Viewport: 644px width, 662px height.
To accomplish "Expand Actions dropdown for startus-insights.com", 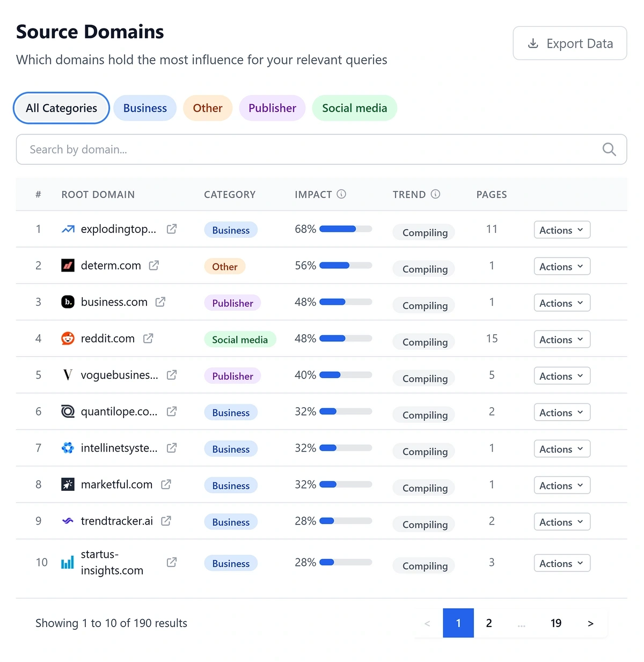I will point(562,563).
